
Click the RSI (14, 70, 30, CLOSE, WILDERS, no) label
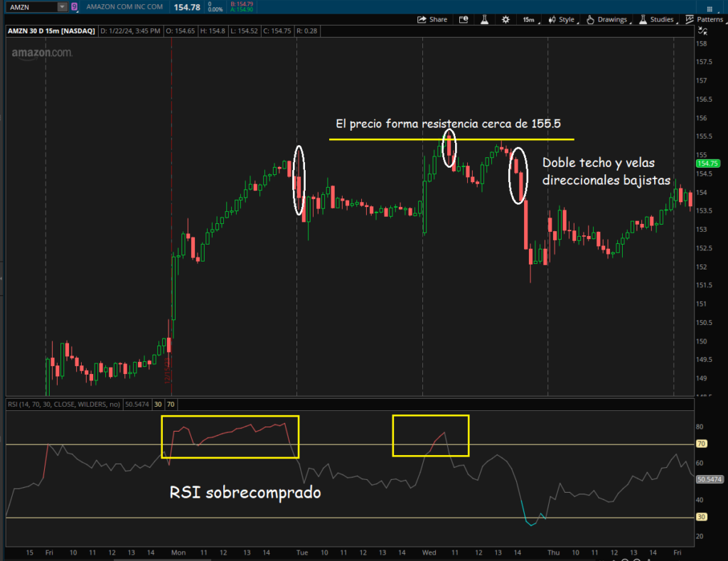coord(64,405)
